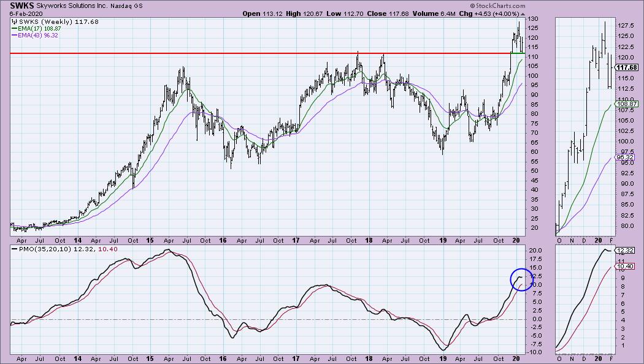Select the 122.5 label on the zoom panel axis

coord(626,47)
